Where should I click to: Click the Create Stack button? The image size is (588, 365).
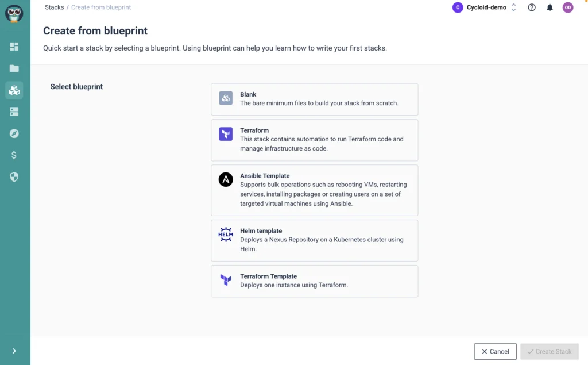[550, 351]
